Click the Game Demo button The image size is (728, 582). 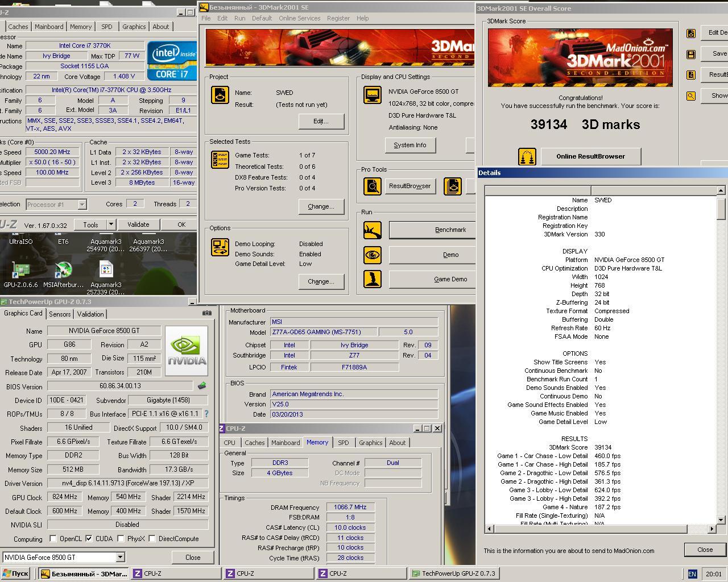[x=433, y=279]
